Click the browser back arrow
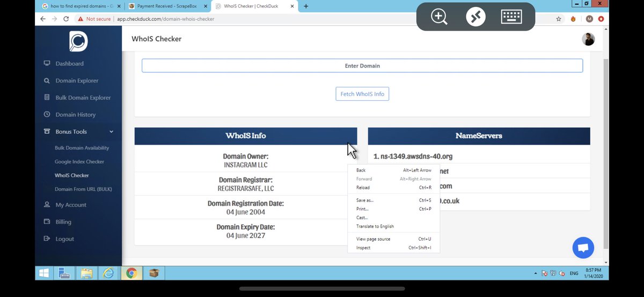Image resolution: width=644 pixels, height=297 pixels. [43, 19]
